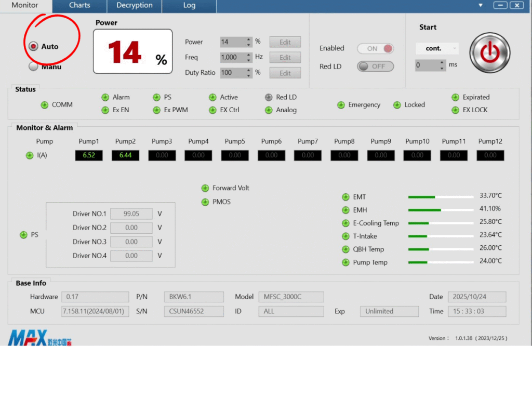Click the EX LOCK status indicator

click(456, 110)
